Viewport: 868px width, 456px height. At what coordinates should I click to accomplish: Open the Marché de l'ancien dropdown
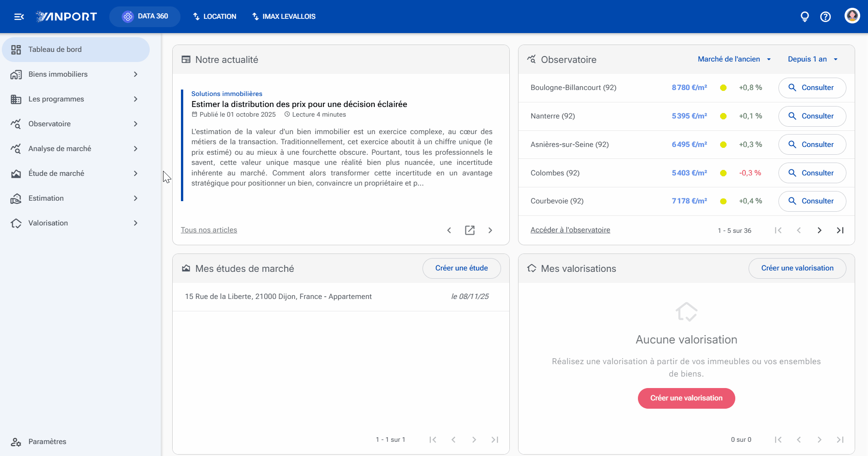[x=734, y=59]
